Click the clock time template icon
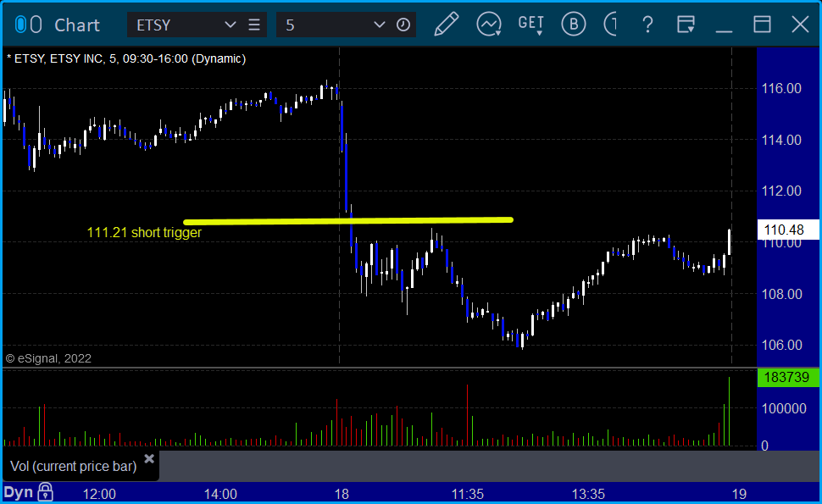822x504 pixels. [x=403, y=25]
